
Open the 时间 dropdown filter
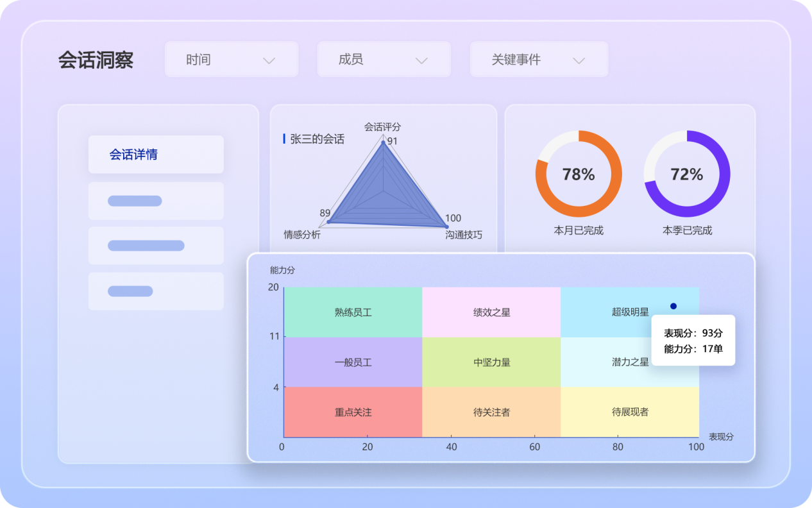pyautogui.click(x=231, y=60)
